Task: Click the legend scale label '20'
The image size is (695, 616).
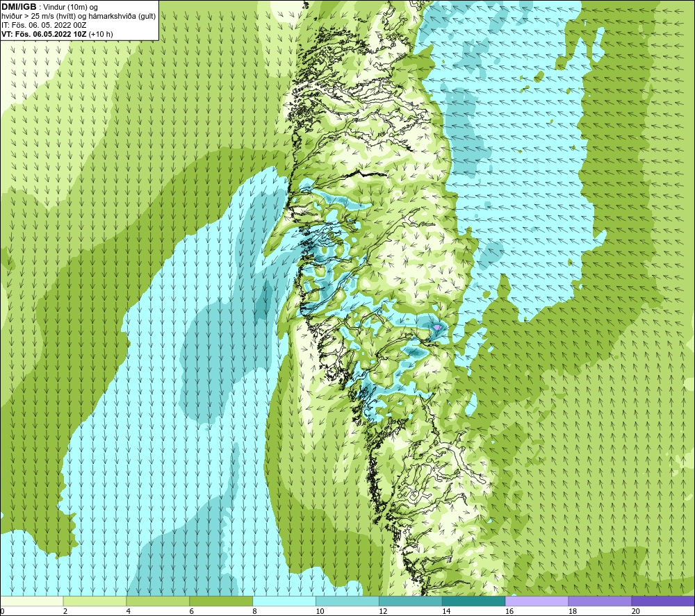Action: pyautogui.click(x=636, y=611)
